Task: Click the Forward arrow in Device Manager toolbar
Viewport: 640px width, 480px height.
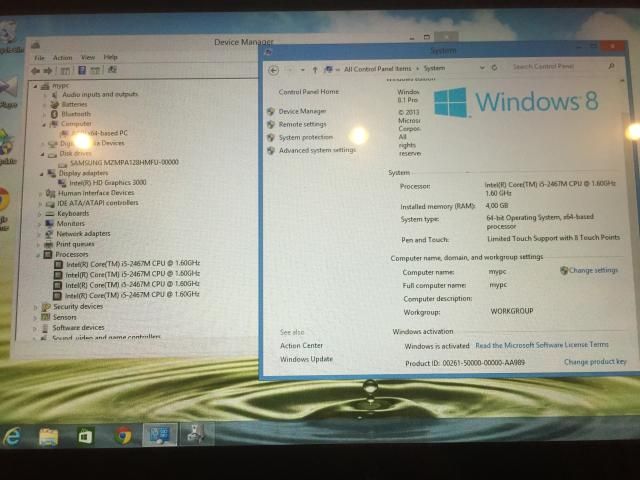Action: pos(48,71)
